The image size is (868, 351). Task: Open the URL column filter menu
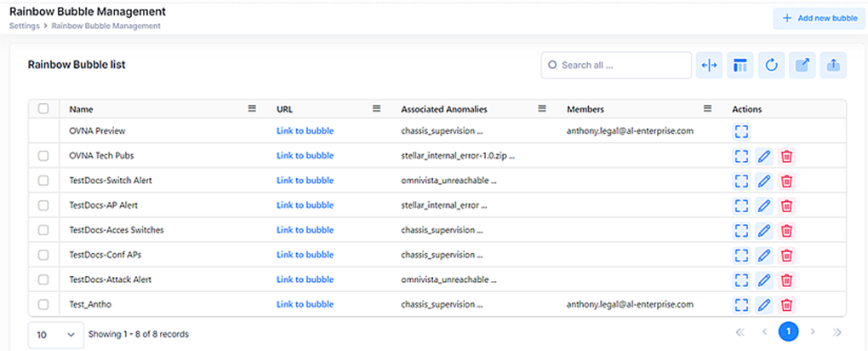(376, 109)
